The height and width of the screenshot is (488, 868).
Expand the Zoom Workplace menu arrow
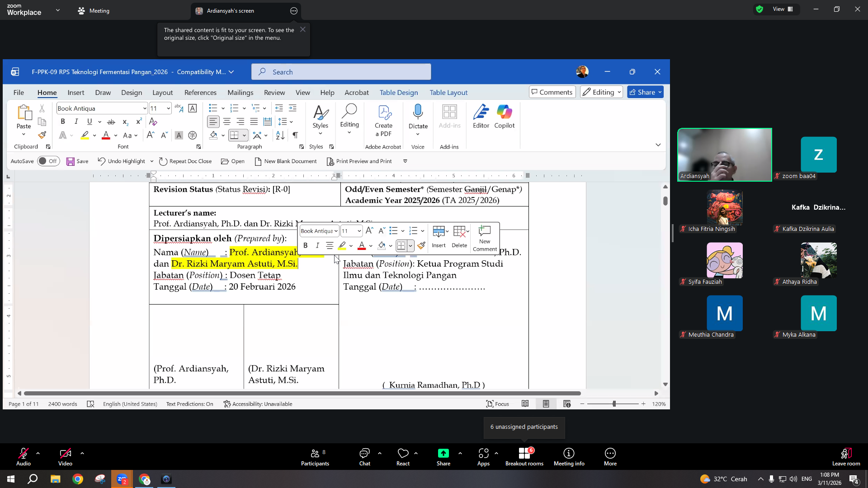(58, 10)
